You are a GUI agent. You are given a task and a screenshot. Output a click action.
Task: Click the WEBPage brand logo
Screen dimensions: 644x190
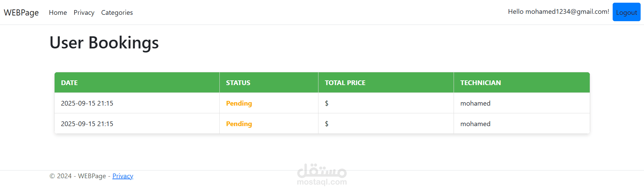[21, 12]
